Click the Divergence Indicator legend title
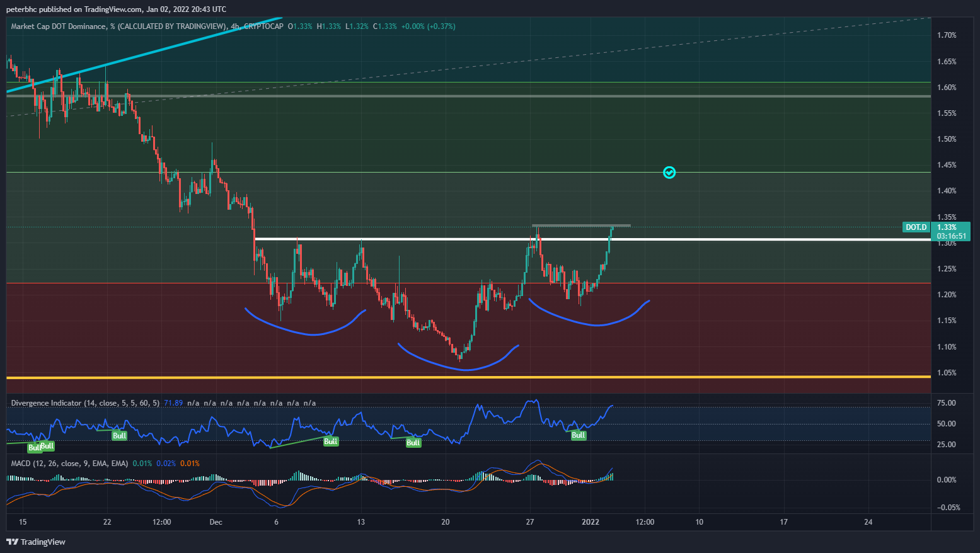The width and height of the screenshot is (980, 553). pyautogui.click(x=85, y=403)
